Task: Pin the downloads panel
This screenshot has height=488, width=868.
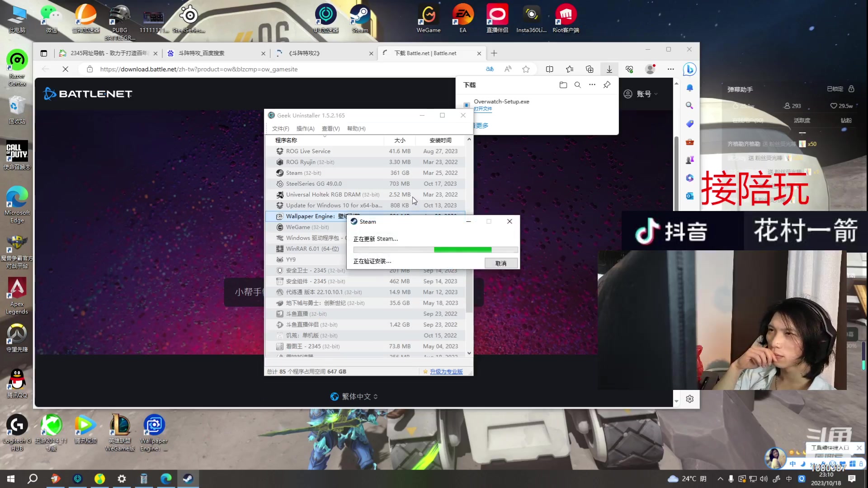Action: (607, 85)
